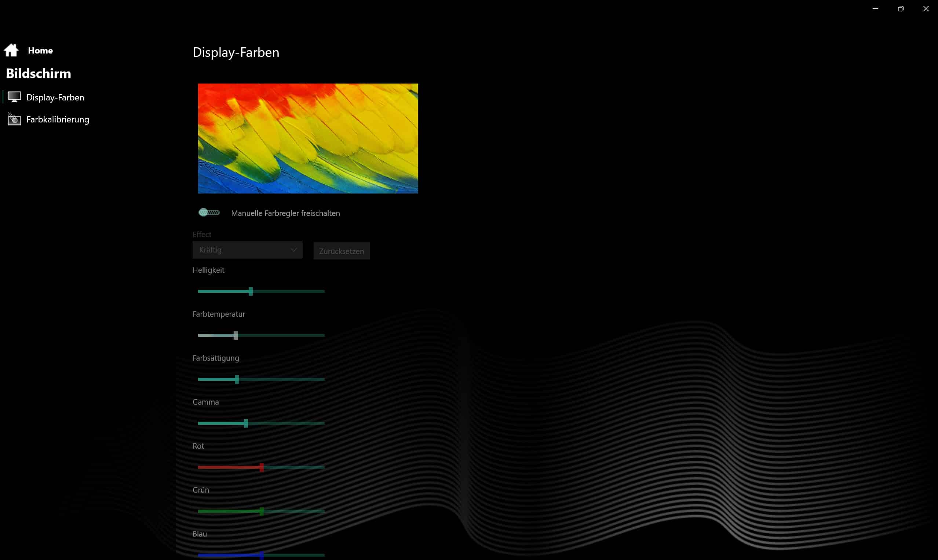938x560 pixels.
Task: Toggle Manuelle Farbregler freischalten switch
Action: pos(209,213)
